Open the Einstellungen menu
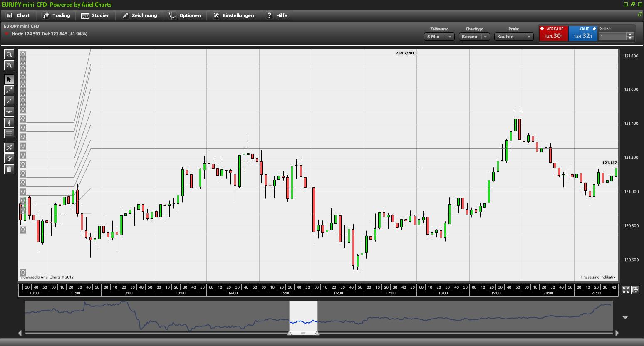This screenshot has width=644, height=346. pos(233,15)
